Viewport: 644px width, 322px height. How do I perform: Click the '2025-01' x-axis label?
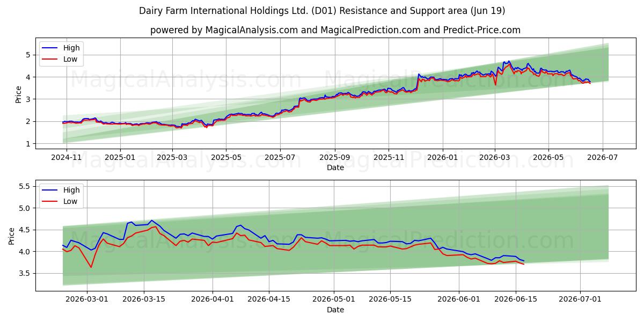[x=120, y=158]
